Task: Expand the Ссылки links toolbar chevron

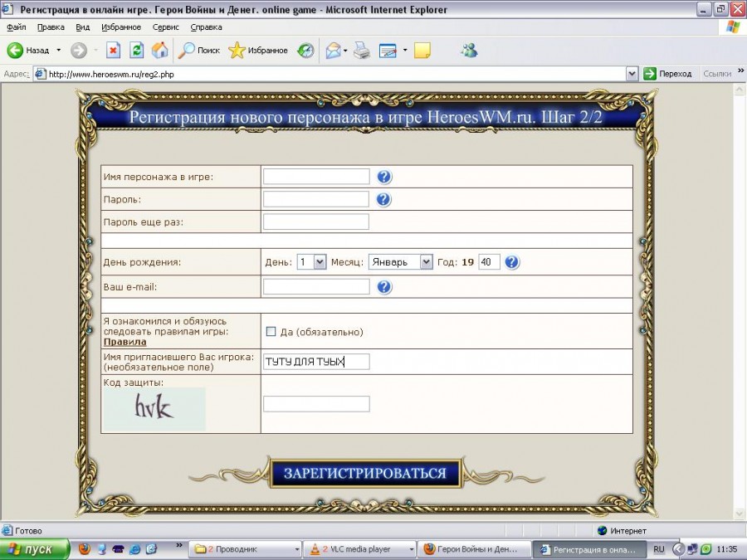Action: pyautogui.click(x=740, y=71)
